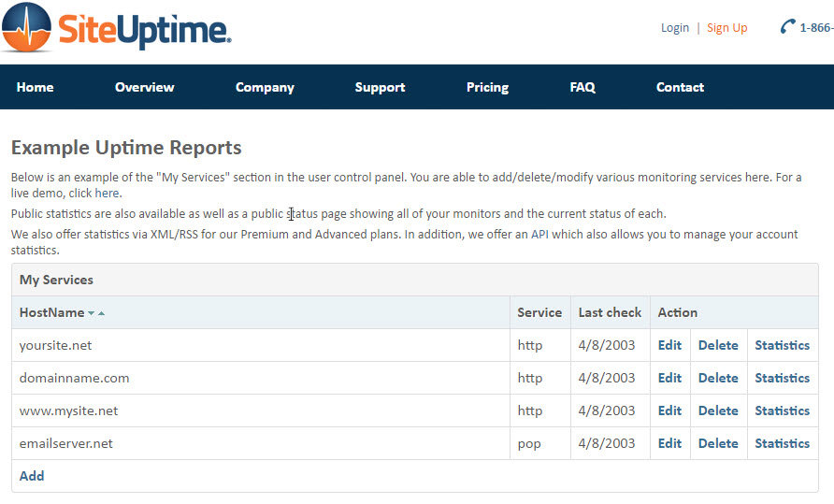Image resolution: width=834 pixels, height=504 pixels.
Task: Click the www.mysite.net hostname cell
Action: 261,410
